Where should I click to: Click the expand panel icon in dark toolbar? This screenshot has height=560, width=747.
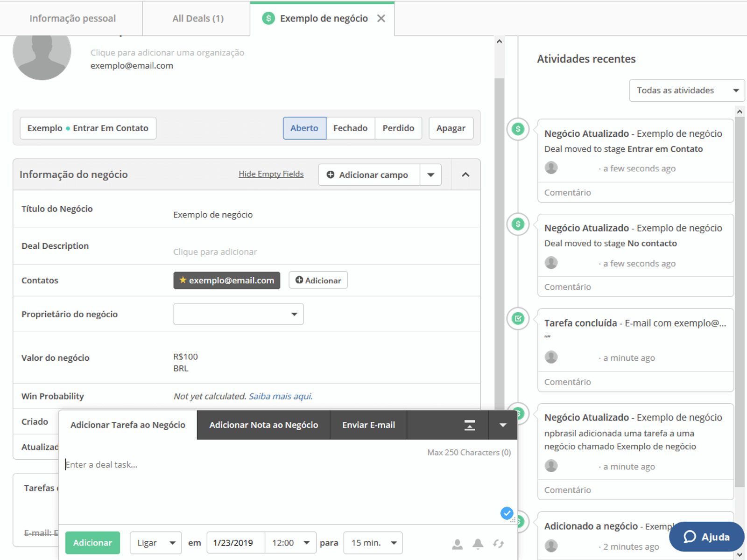(469, 425)
